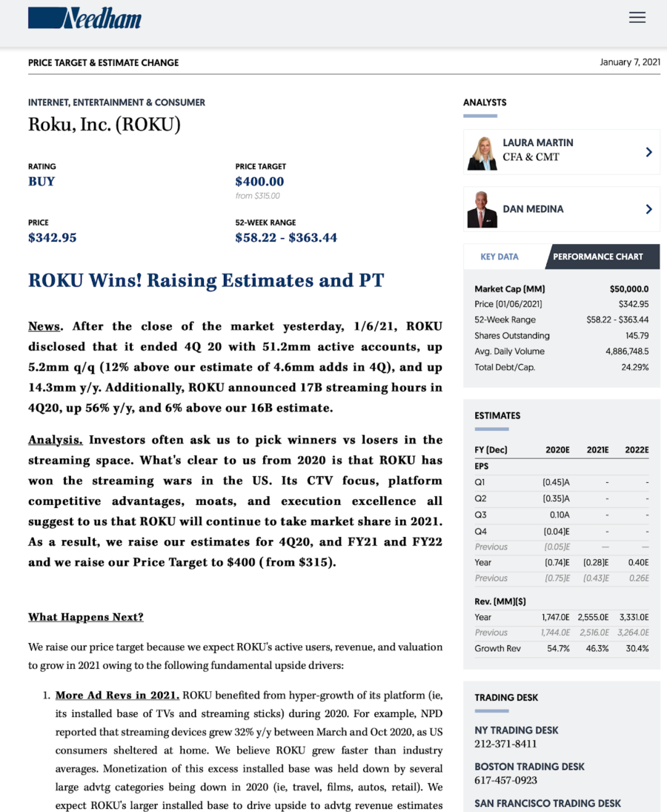Image resolution: width=667 pixels, height=812 pixels.
Task: Click the San Francisco Trading Desk heading
Action: coord(548,803)
